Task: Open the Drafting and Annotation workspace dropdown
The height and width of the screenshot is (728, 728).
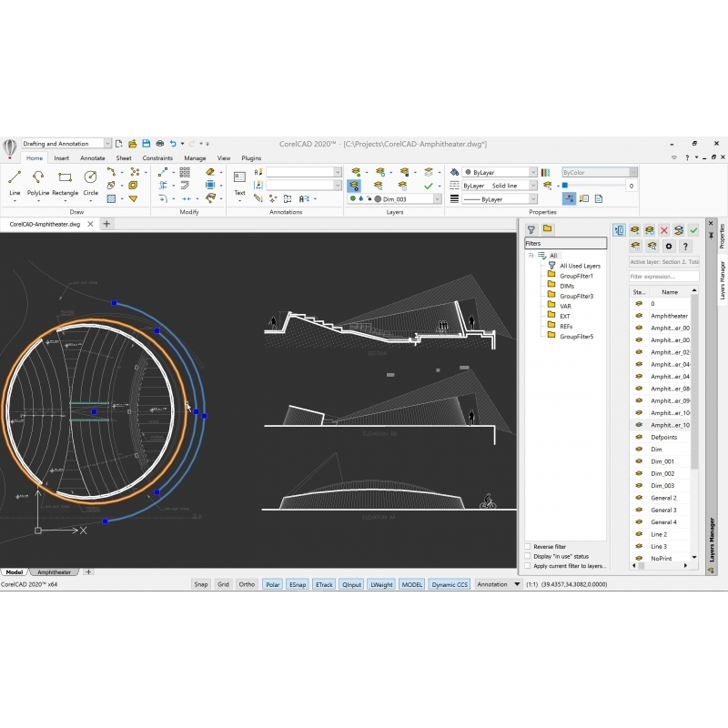Action: pyautogui.click(x=107, y=144)
